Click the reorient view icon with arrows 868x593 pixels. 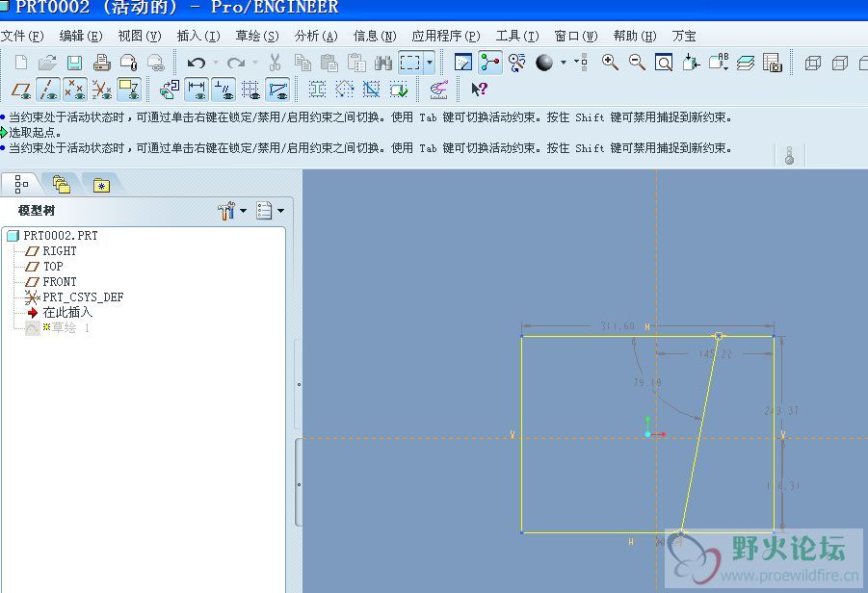691,62
